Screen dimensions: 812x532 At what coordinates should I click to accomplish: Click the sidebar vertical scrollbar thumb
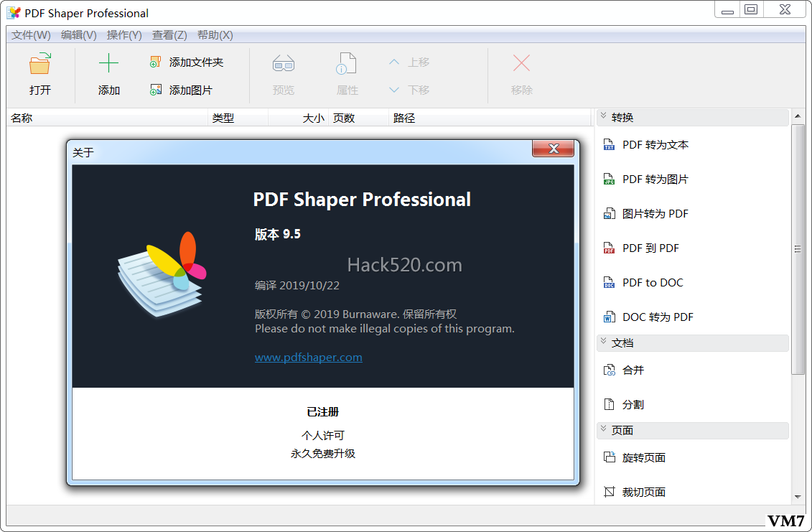[798, 249]
